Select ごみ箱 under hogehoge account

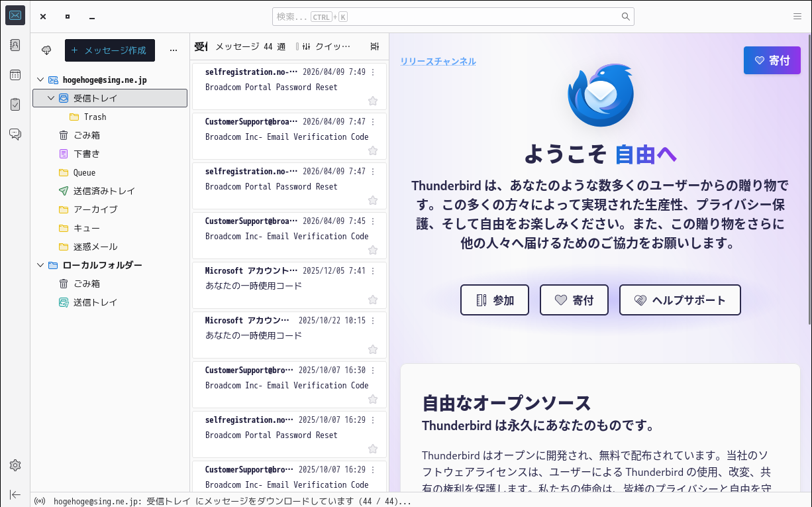pos(110,135)
